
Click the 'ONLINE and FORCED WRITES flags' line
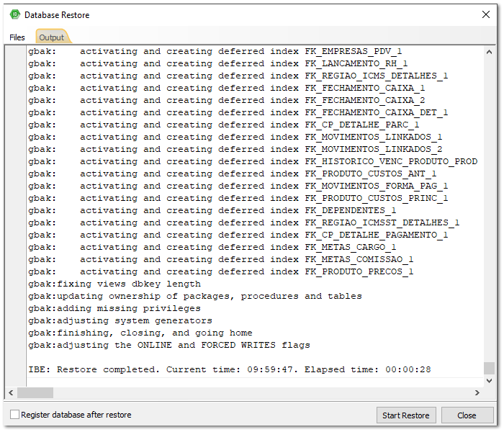[169, 345]
